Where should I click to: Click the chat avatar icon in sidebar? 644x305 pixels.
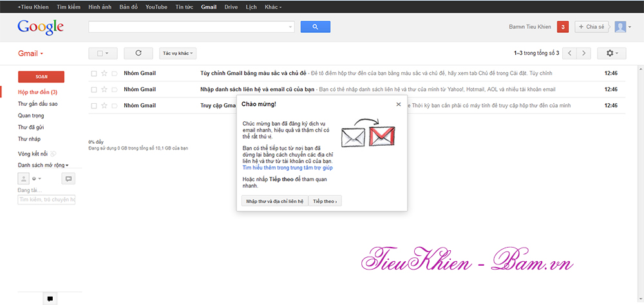(x=23, y=179)
